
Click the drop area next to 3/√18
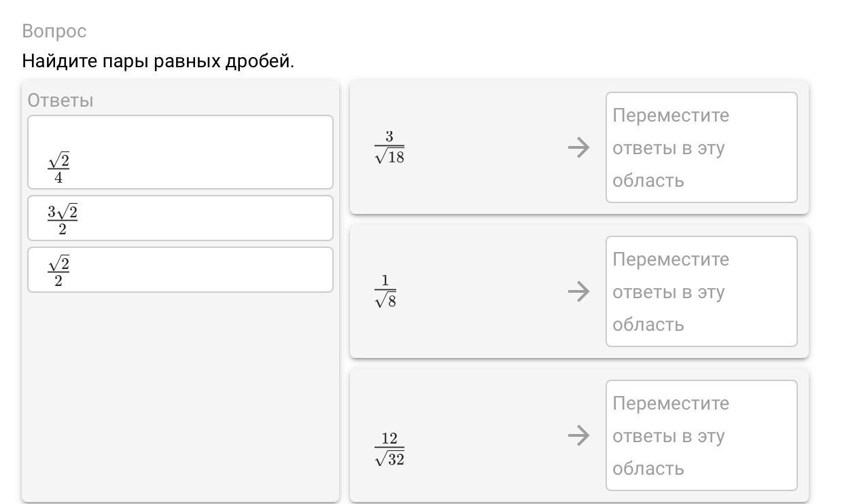click(701, 147)
